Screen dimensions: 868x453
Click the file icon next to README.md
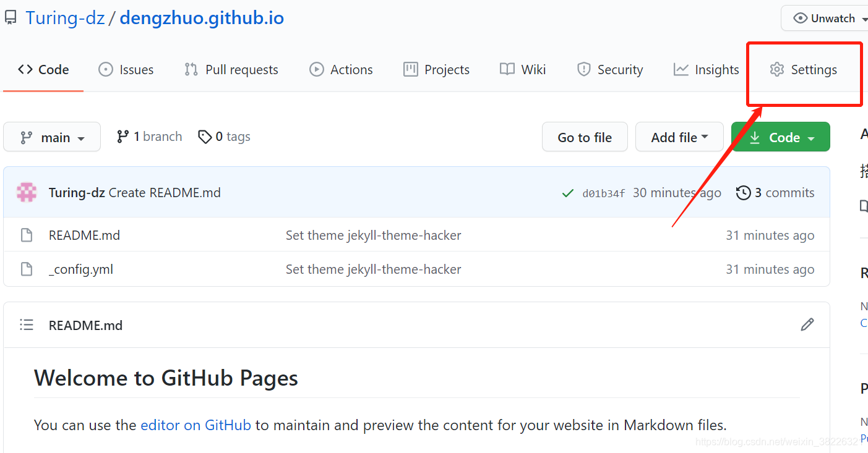(26, 235)
